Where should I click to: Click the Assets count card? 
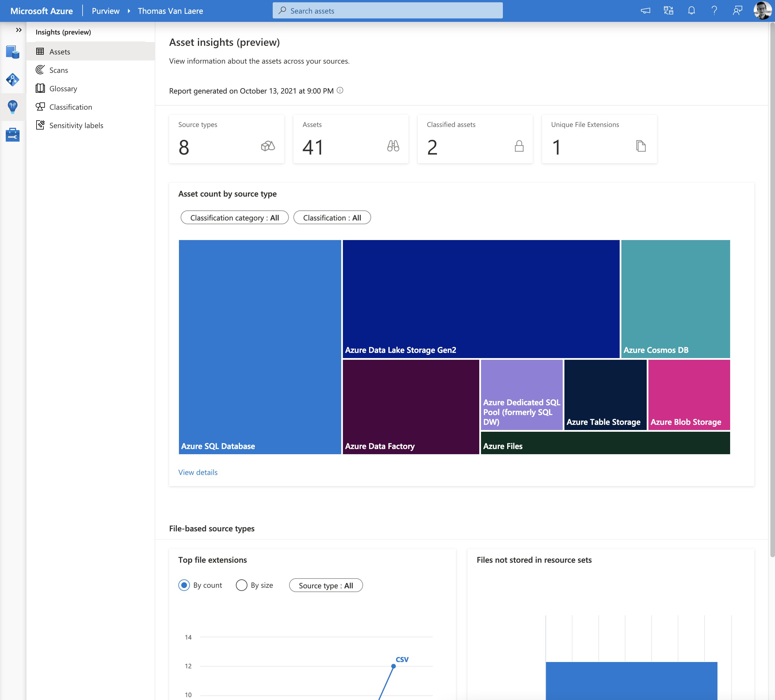click(351, 139)
